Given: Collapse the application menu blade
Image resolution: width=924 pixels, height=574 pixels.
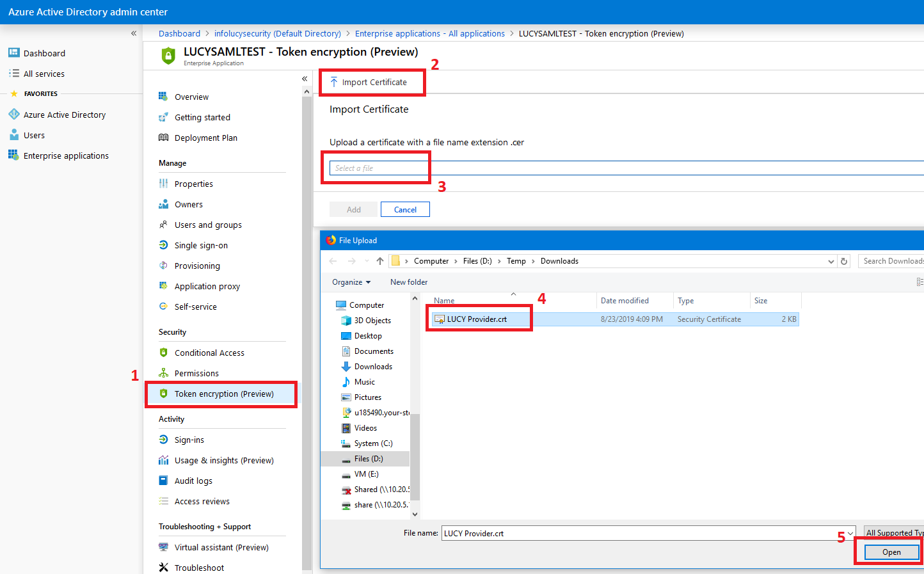Looking at the screenshot, I should click(305, 79).
